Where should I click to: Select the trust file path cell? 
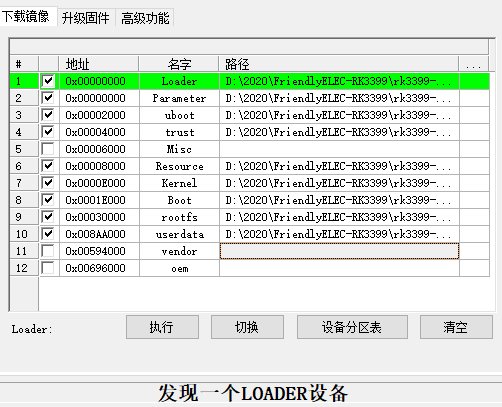pyautogui.click(x=339, y=132)
